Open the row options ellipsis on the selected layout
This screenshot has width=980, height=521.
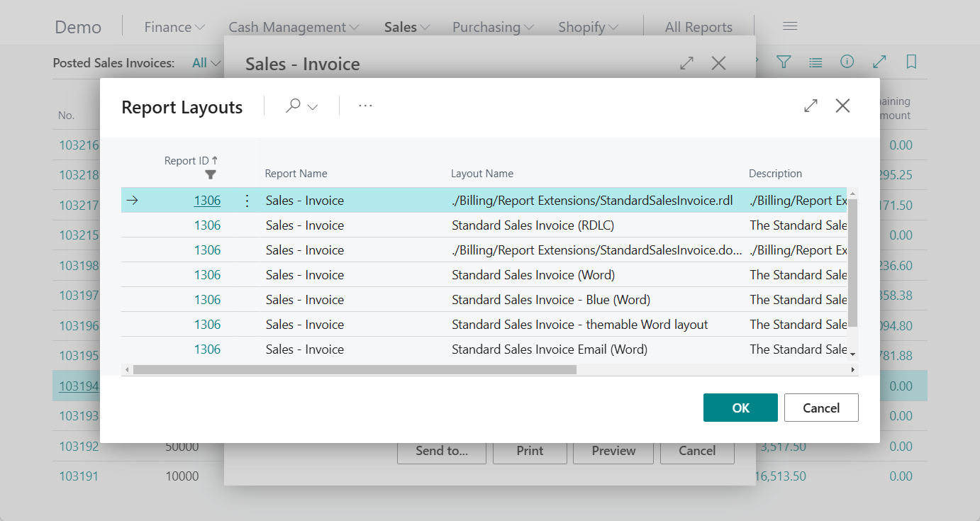click(246, 201)
